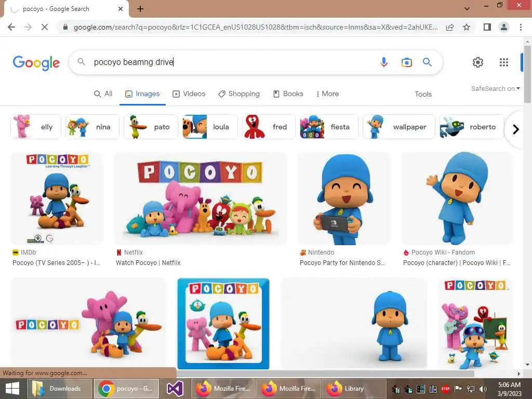Open Chrome three-dot menu
The height and width of the screenshot is (399, 532).
click(x=521, y=27)
